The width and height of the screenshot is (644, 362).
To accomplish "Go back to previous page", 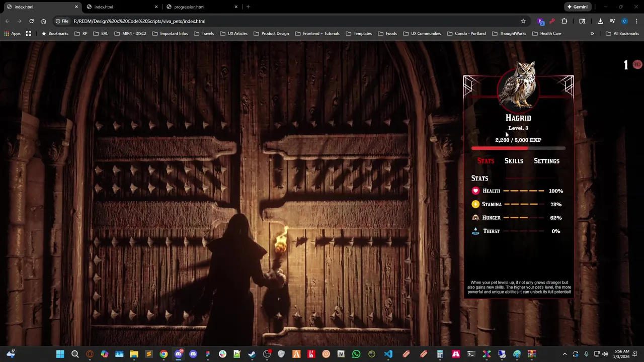I will pyautogui.click(x=7, y=21).
